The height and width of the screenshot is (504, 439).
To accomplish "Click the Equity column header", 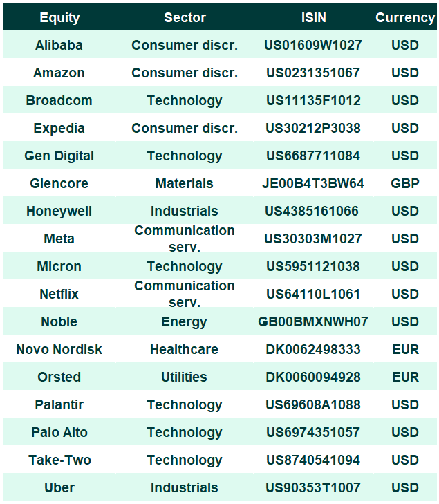I will pos(59,17).
